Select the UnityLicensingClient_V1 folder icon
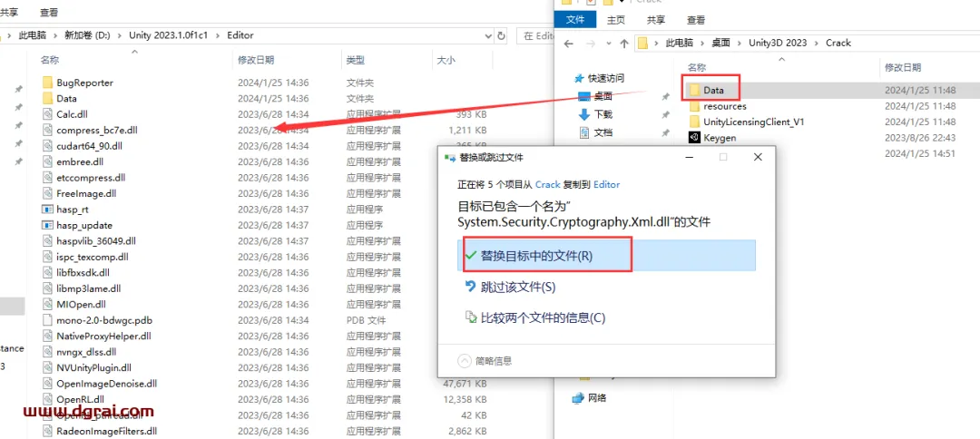980x439 pixels. pos(694,122)
